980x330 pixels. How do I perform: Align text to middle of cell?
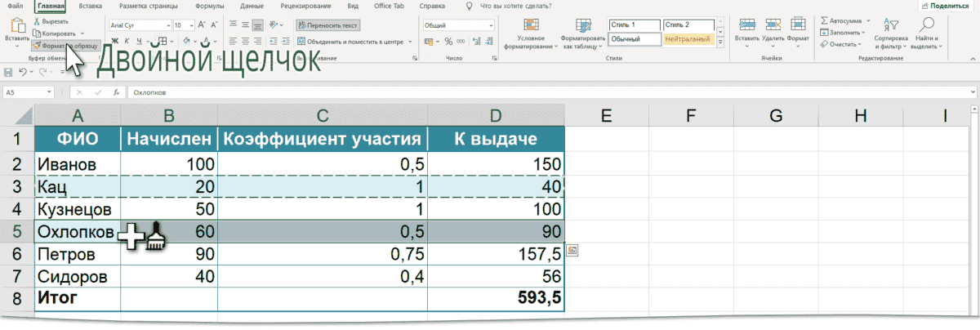pyautogui.click(x=247, y=25)
